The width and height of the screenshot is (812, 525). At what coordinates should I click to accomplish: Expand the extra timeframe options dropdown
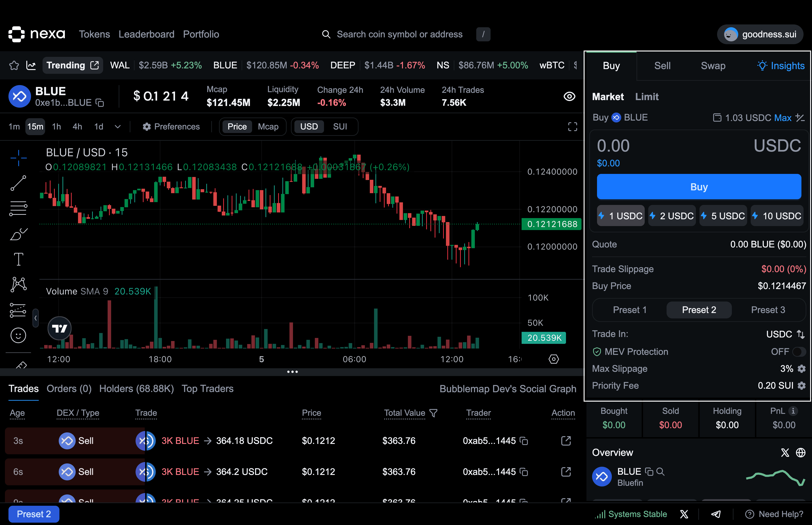pos(117,126)
